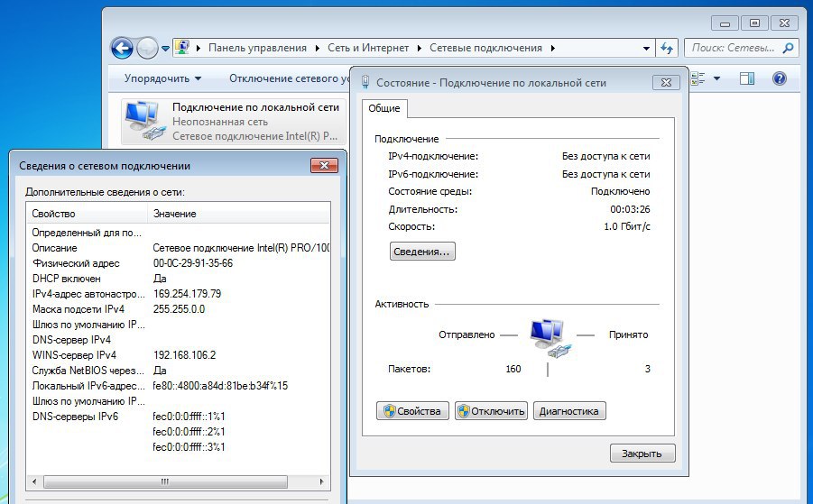Click the left scroll arrow of details list
Screen dimensions: 813x504
click(x=34, y=481)
